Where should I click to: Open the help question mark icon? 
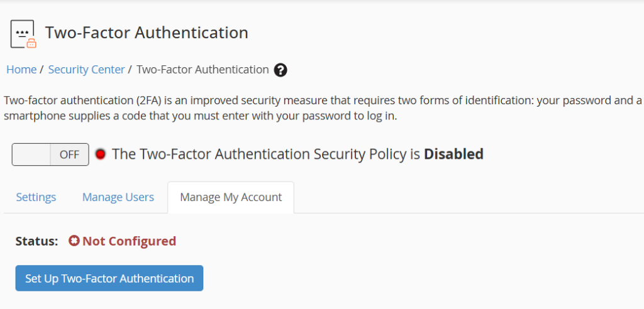281,70
